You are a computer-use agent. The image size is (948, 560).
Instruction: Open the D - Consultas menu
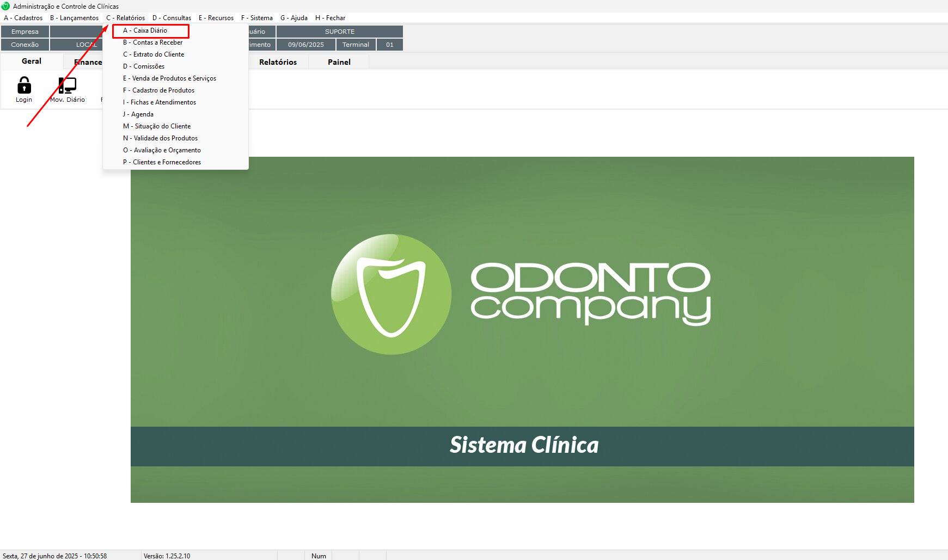[x=172, y=18]
